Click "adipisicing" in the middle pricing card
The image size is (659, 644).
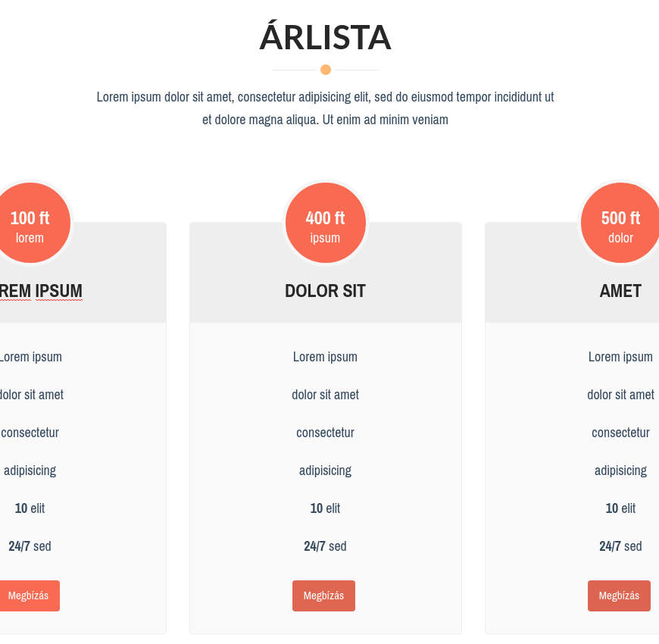click(x=326, y=470)
